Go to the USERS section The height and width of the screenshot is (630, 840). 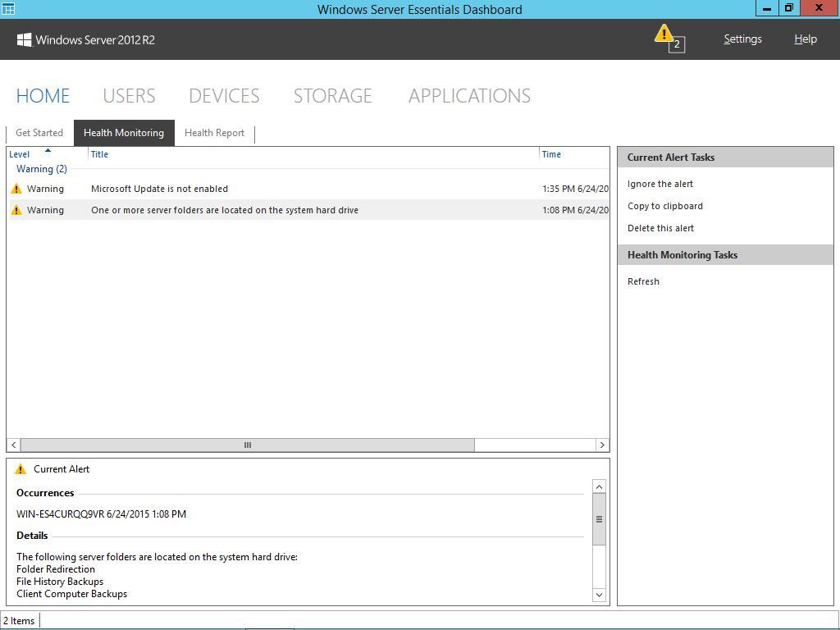(x=129, y=96)
